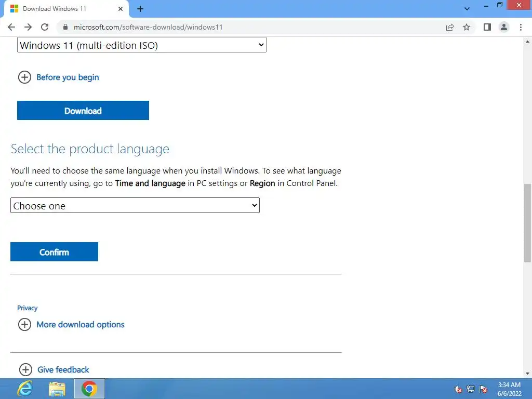The image size is (532, 399).
Task: Click the blue Download button
Action: (83, 110)
